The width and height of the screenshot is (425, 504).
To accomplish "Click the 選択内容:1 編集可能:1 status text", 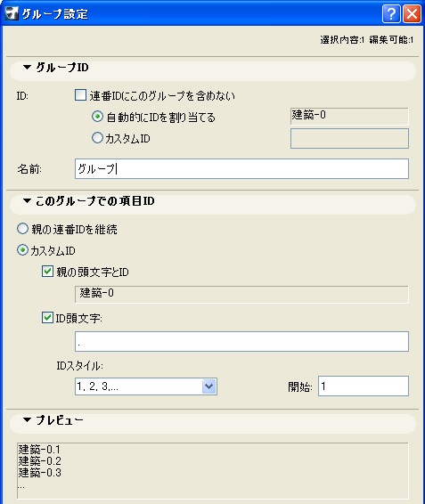I will [366, 40].
